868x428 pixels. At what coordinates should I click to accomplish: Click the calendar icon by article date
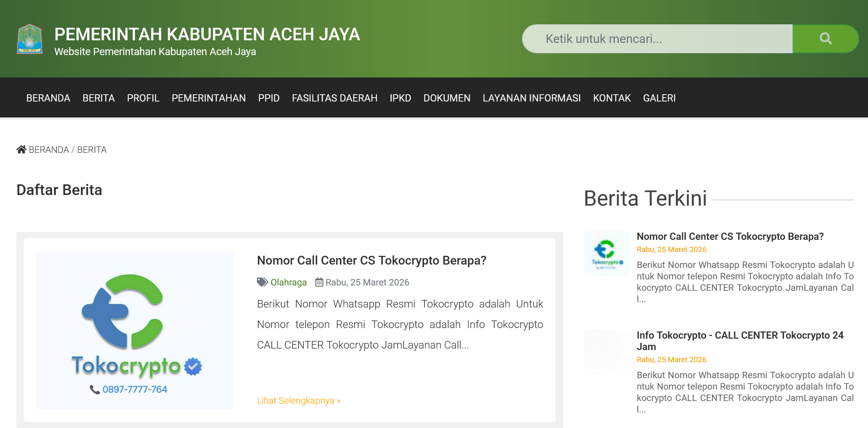pos(319,282)
